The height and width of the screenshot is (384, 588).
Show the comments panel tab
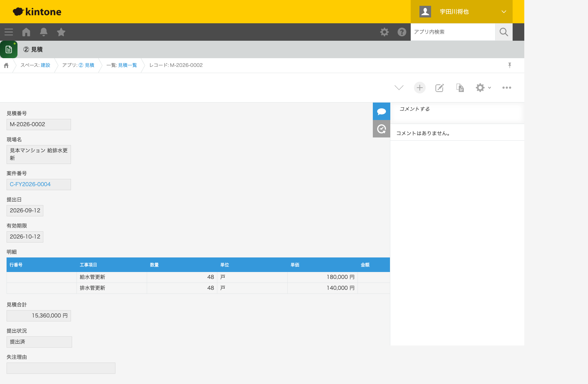click(x=382, y=111)
